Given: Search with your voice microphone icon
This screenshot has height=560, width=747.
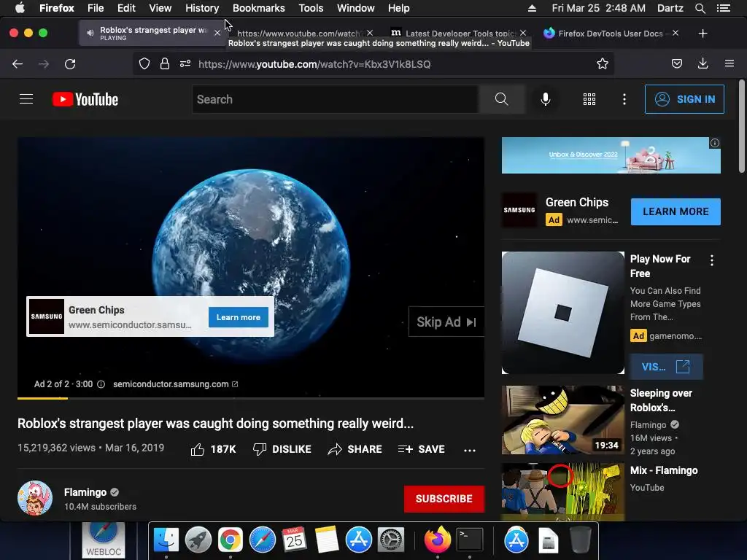Looking at the screenshot, I should pos(546,99).
